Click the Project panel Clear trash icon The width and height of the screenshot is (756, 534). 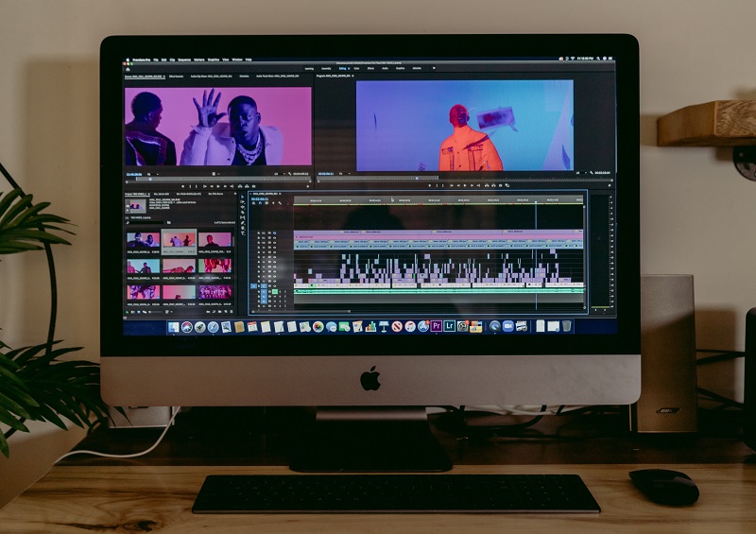[231, 312]
